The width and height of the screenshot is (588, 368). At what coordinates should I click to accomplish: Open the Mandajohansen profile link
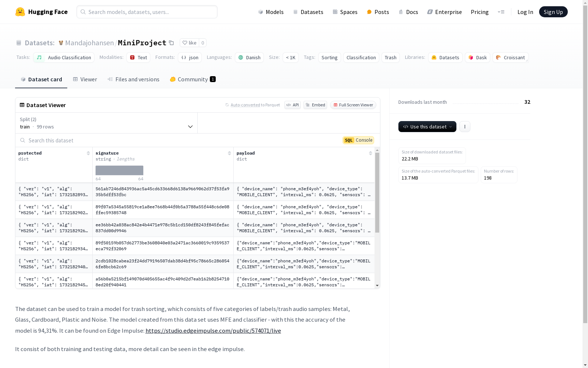(x=89, y=43)
